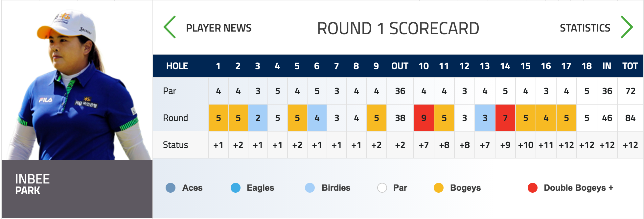The height and width of the screenshot is (219, 644).
Task: Click the total score 84 cell
Action: (x=630, y=118)
